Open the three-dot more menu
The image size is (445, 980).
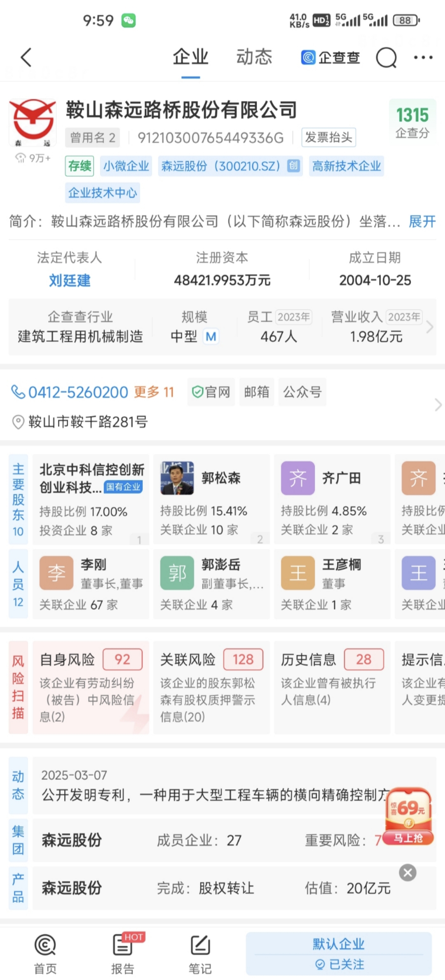[x=423, y=57]
